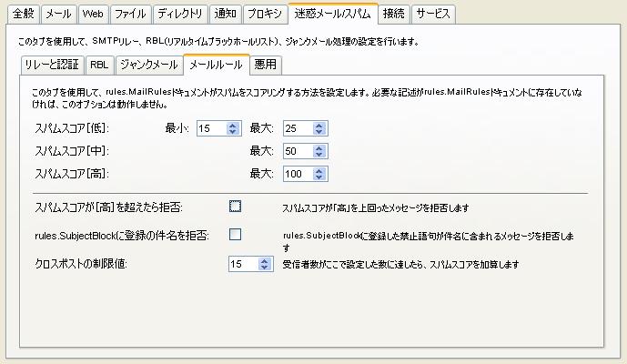The width and height of the screenshot is (627, 364).
Task: Switch to the プロキシ tab
Action: point(264,14)
